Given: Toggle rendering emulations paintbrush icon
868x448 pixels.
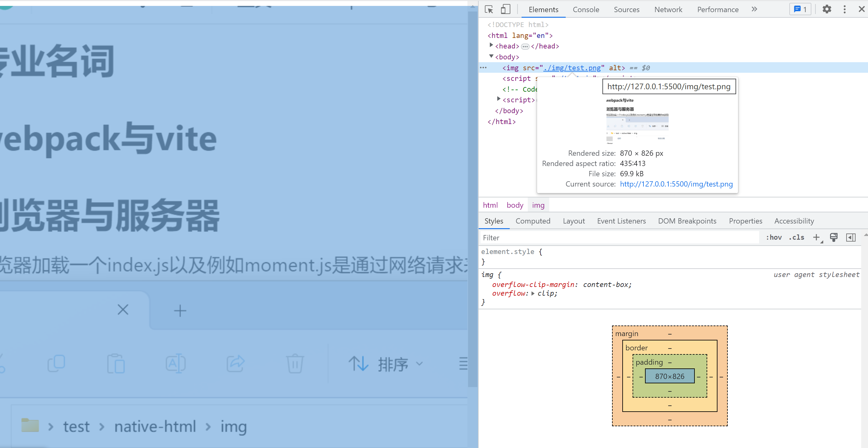Looking at the screenshot, I should pos(833,238).
